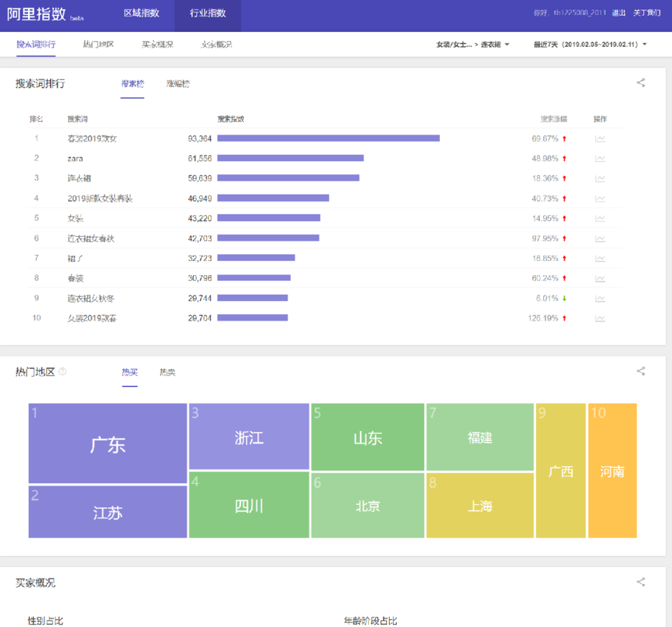Share the 热门地区 panel
Image resolution: width=672 pixels, height=627 pixels.
pyautogui.click(x=641, y=371)
